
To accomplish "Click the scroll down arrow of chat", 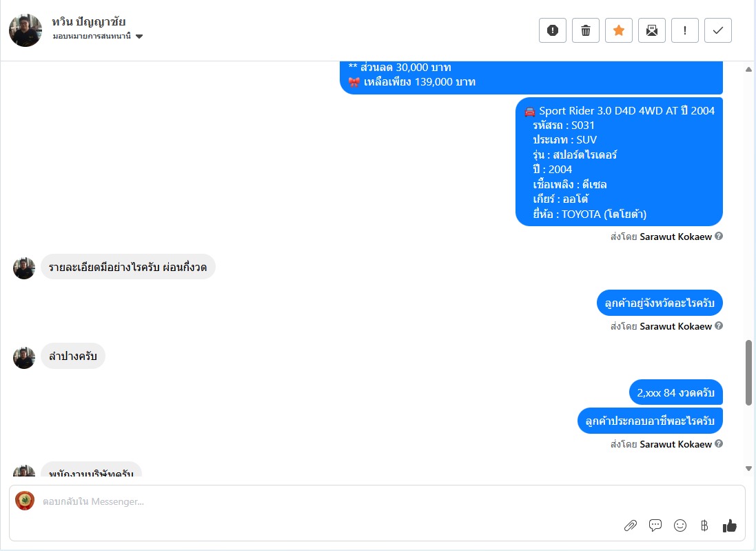I will [748, 468].
